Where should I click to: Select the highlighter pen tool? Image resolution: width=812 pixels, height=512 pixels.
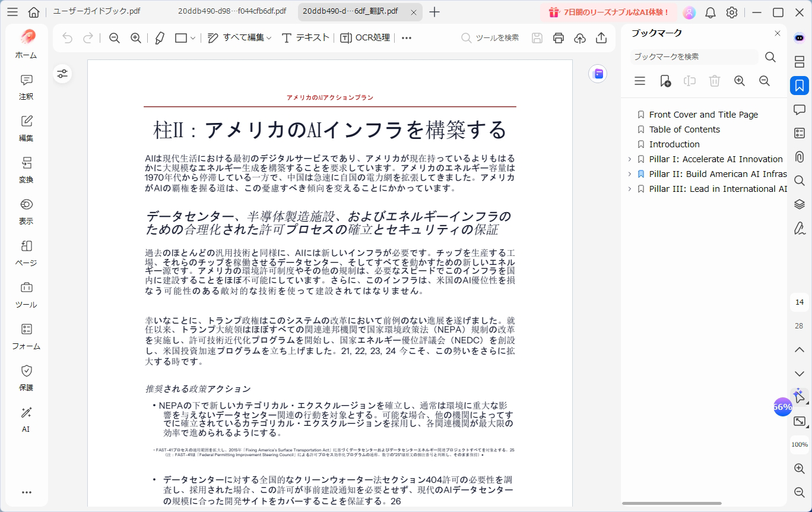(159, 38)
